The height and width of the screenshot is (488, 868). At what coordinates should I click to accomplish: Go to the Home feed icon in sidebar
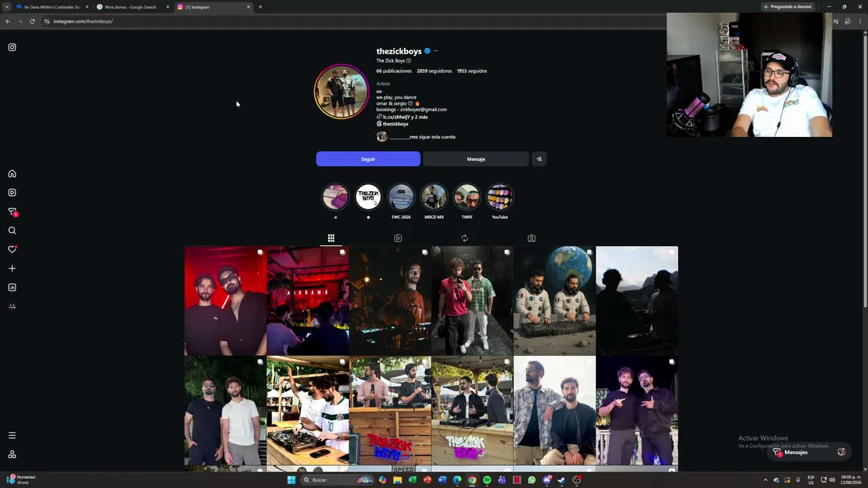click(12, 174)
